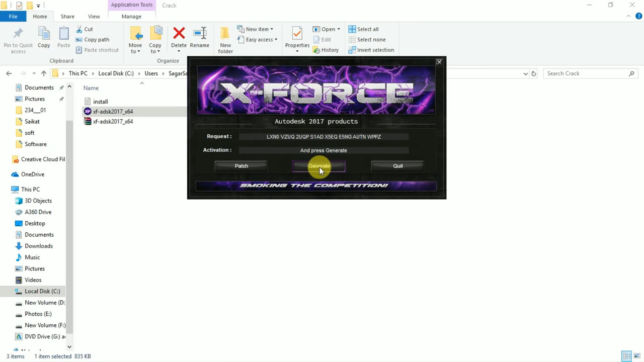644x362 pixels.
Task: Open the Saikat folder in Quick access
Action: point(32,122)
